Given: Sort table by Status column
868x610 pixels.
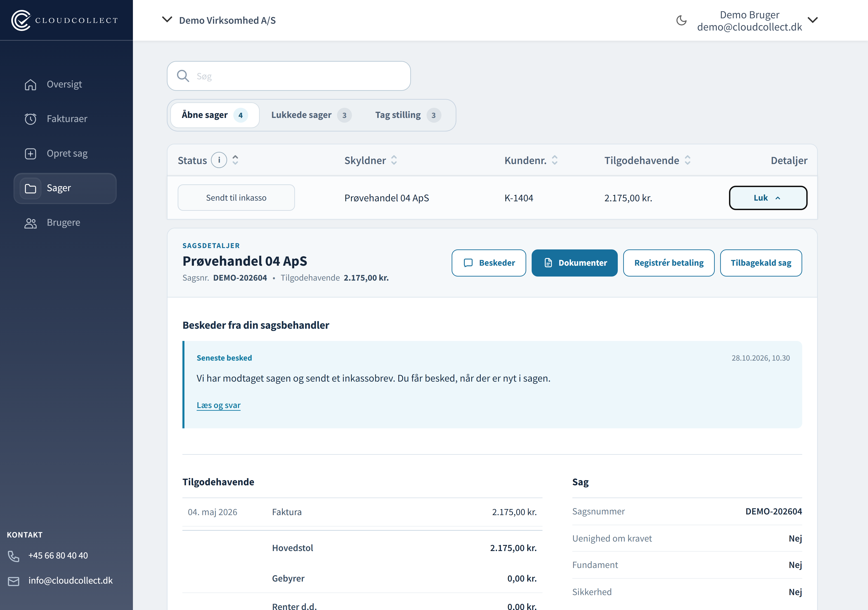Looking at the screenshot, I should 235,160.
